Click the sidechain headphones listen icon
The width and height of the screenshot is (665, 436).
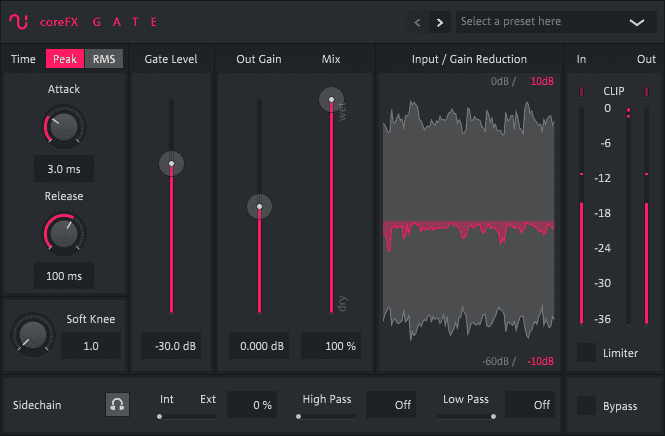pos(117,405)
